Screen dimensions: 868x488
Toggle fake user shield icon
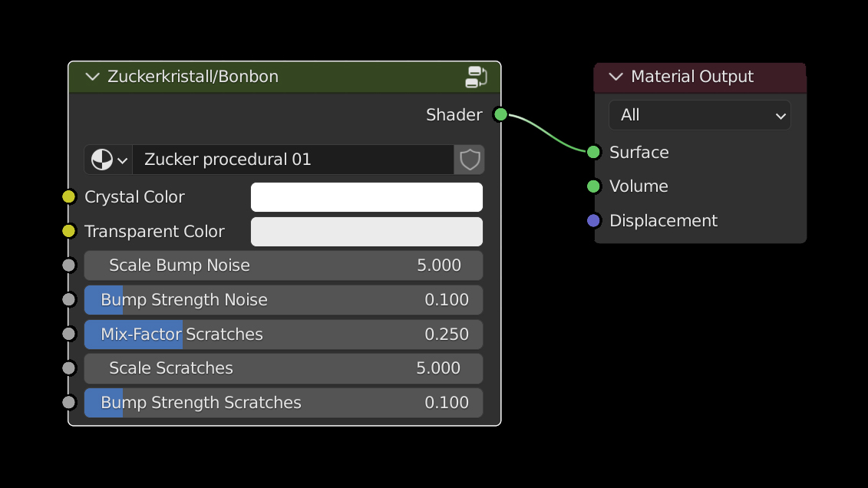point(469,160)
